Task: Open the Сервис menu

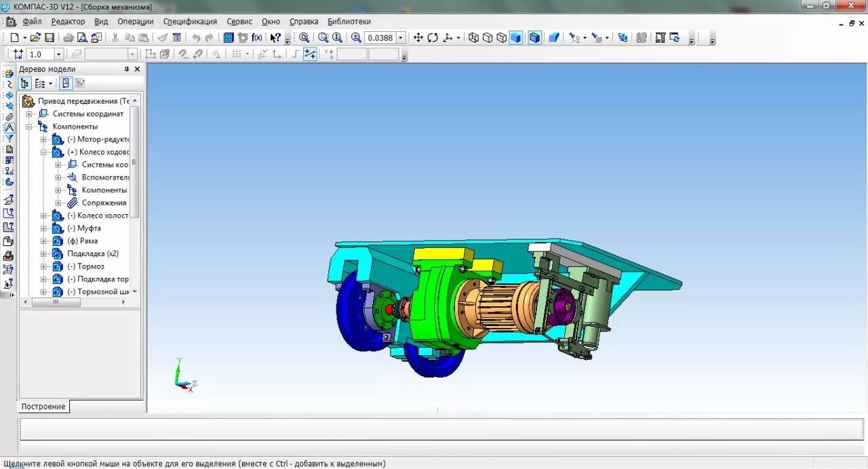Action: tap(239, 22)
